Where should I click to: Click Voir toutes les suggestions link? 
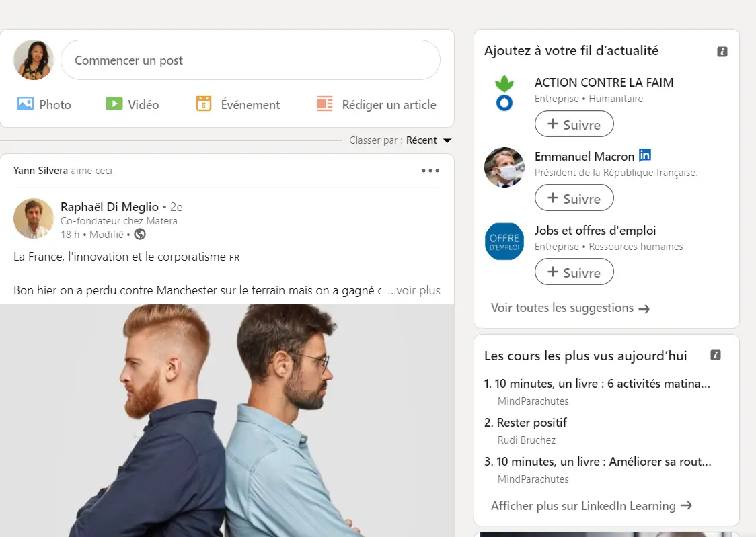570,308
